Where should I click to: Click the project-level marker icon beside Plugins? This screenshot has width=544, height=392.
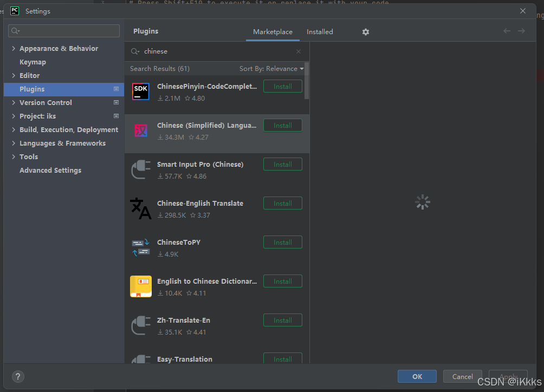coord(116,89)
